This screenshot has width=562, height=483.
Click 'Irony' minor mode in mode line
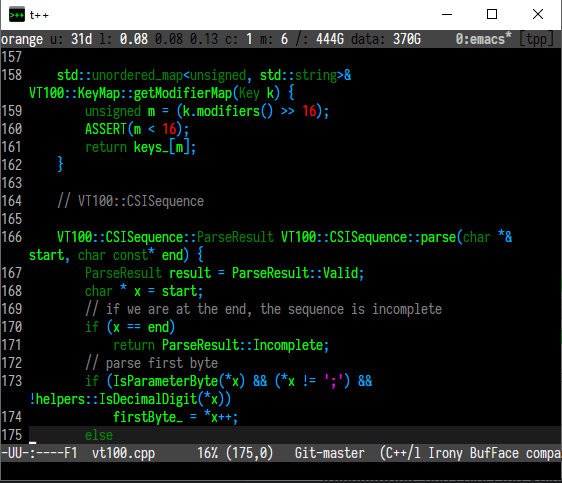pyautogui.click(x=445, y=453)
